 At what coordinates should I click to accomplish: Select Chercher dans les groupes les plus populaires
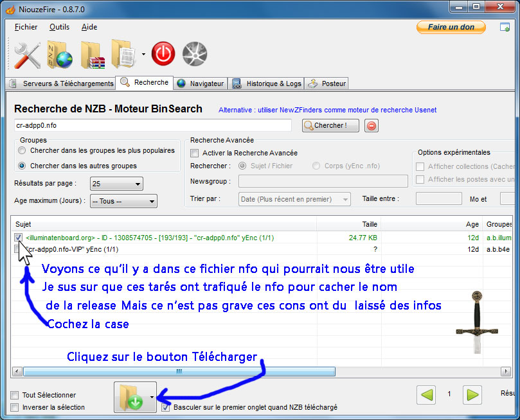click(22, 151)
